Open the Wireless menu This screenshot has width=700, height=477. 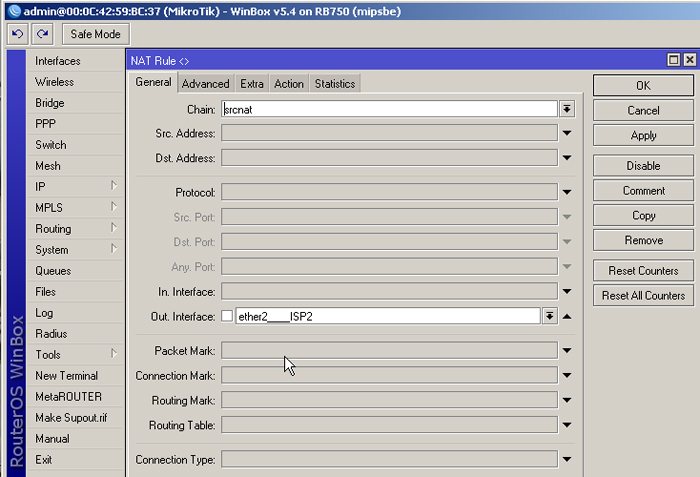tap(75, 82)
